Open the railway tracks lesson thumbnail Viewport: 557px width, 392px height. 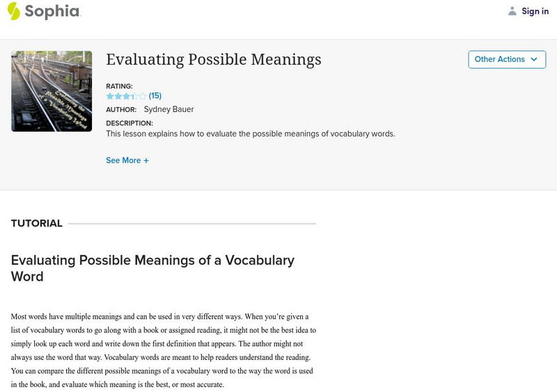[52, 91]
